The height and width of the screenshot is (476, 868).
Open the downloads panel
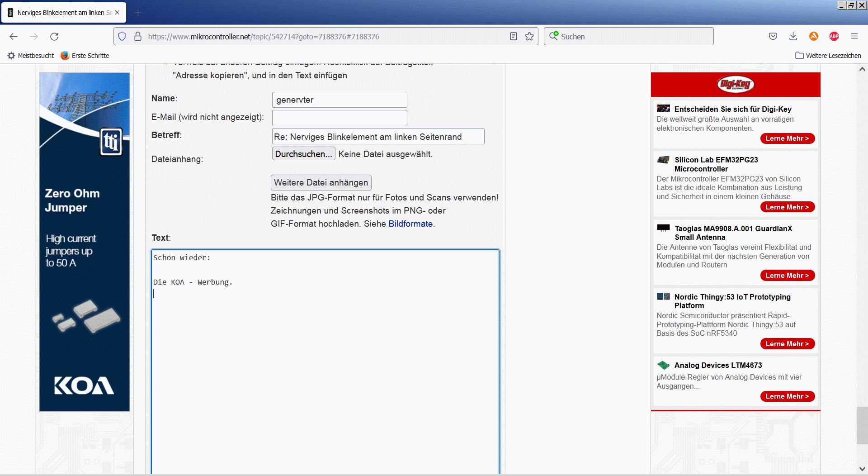pyautogui.click(x=793, y=37)
